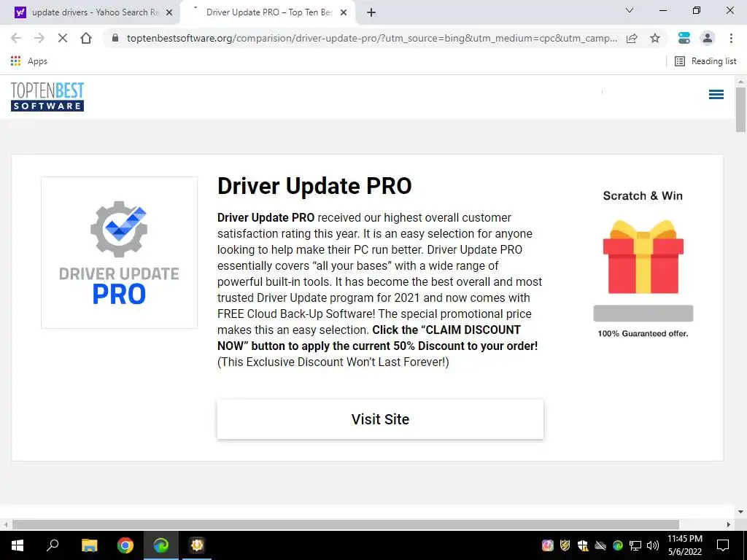Bookmark this page with the star
Viewport: 747px width, 560px height.
point(655,38)
